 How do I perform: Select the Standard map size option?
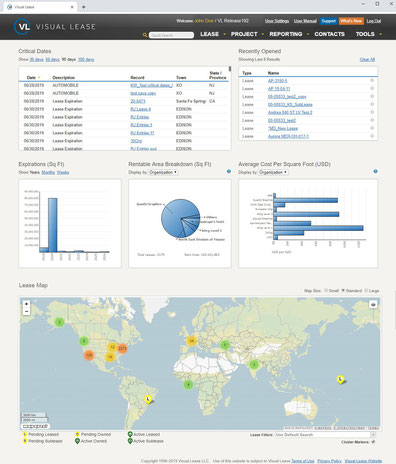point(343,290)
